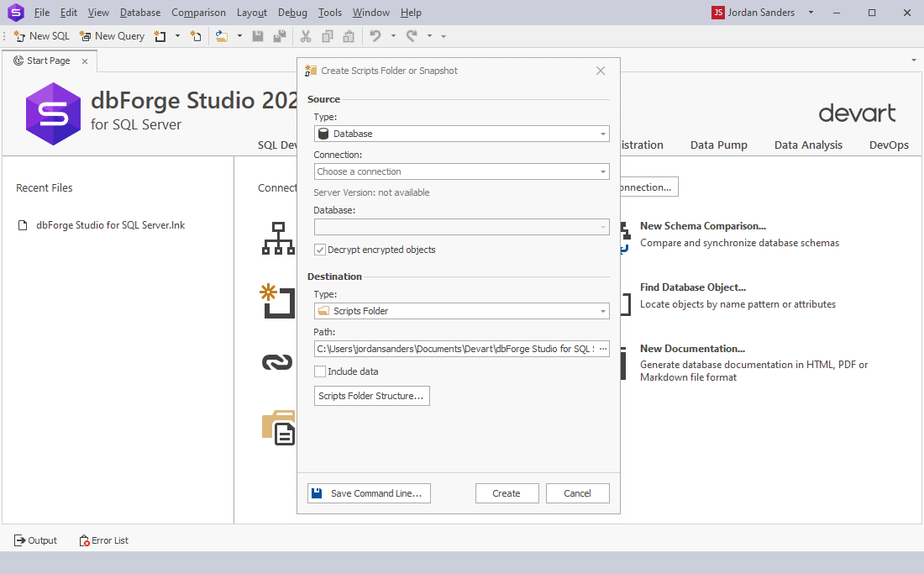The image size is (924, 574).
Task: Close the Start Page tab
Action: [85, 61]
